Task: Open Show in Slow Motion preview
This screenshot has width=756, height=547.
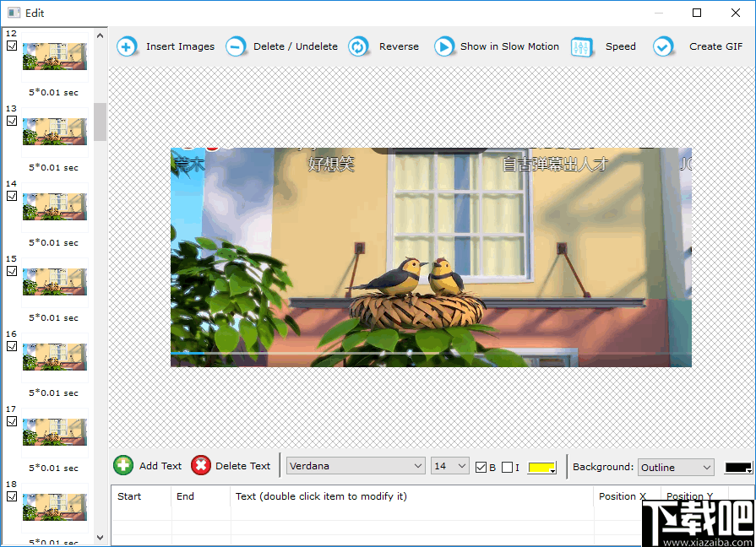Action: pyautogui.click(x=444, y=46)
